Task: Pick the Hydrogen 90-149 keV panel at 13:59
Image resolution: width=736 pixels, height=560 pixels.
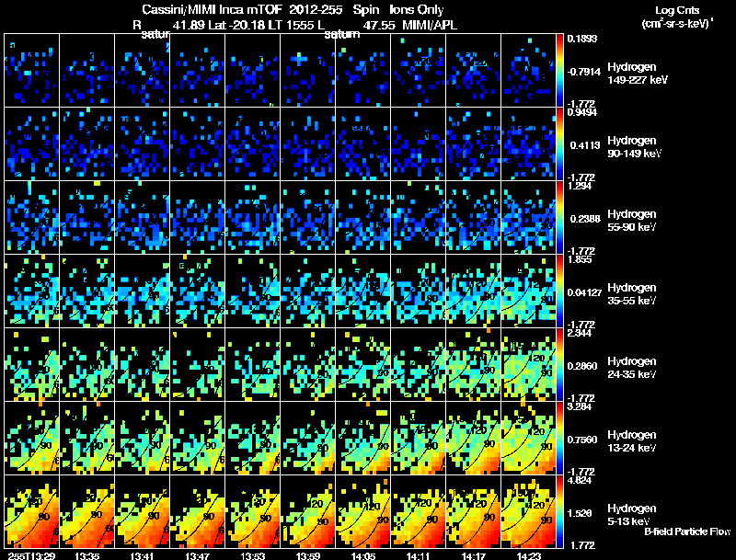Action: click(x=307, y=143)
